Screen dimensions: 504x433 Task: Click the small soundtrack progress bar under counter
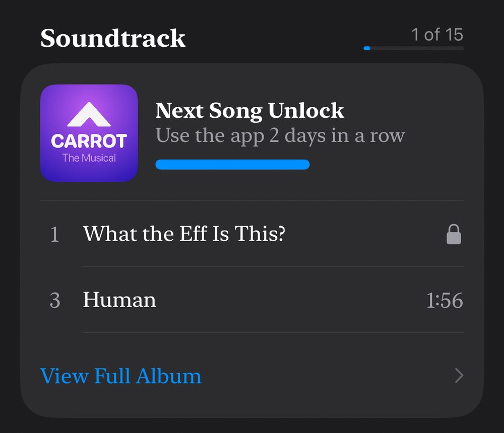pos(413,48)
